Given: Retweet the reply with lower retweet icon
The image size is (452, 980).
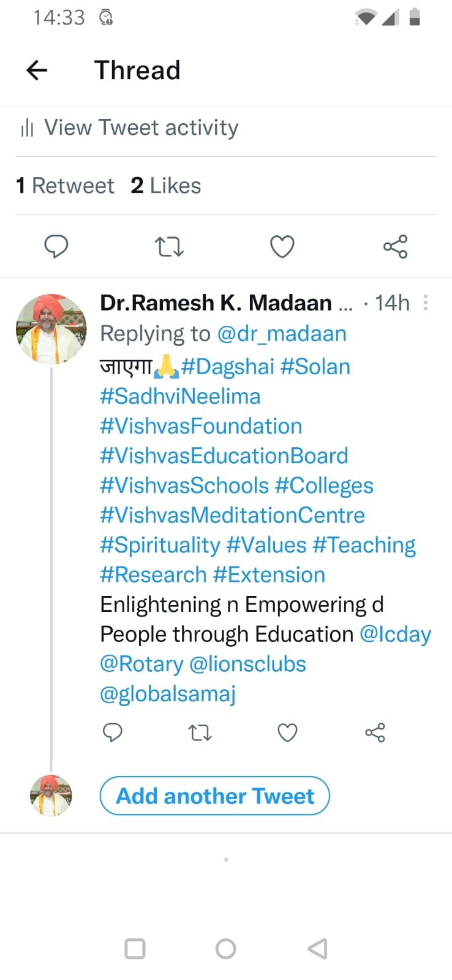Looking at the screenshot, I should coord(200,733).
